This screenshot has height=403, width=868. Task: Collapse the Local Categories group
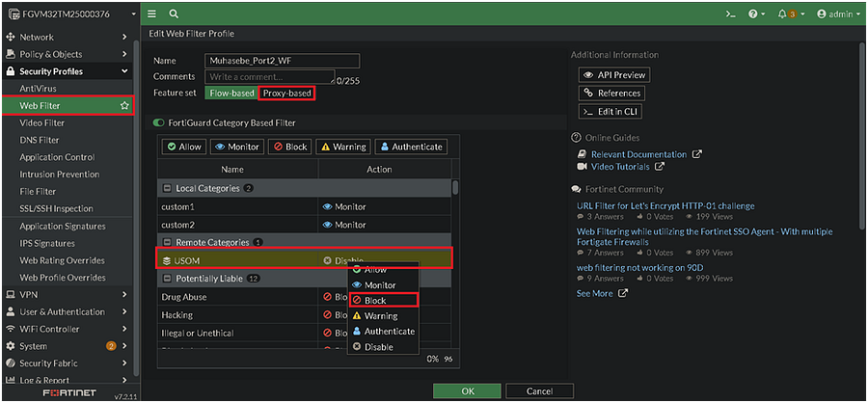click(x=166, y=189)
